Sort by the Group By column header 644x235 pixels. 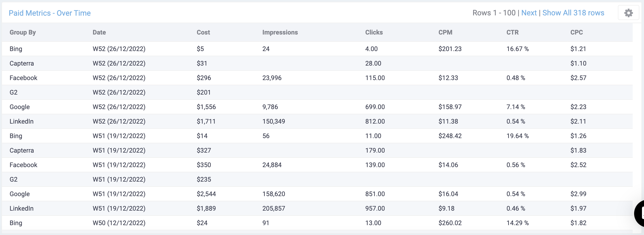[23, 32]
